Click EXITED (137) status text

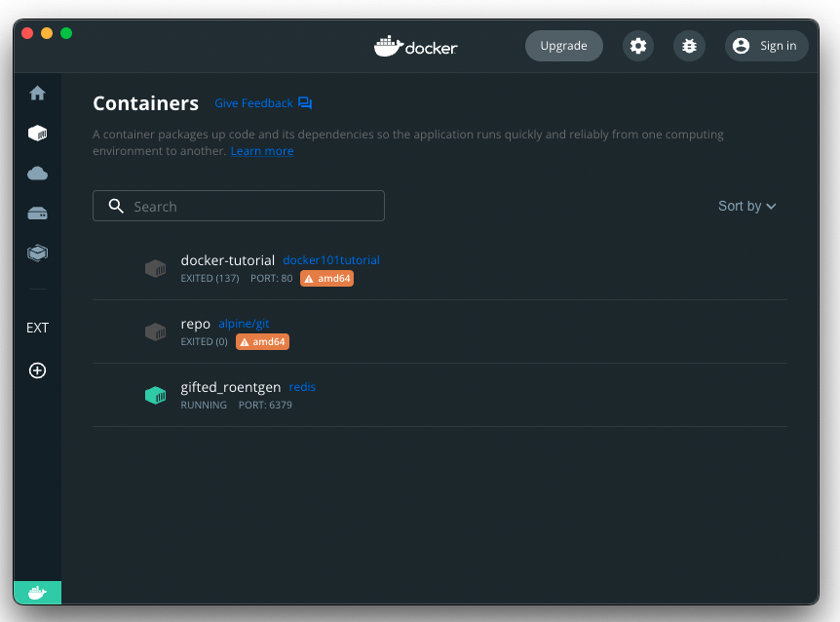click(x=210, y=279)
